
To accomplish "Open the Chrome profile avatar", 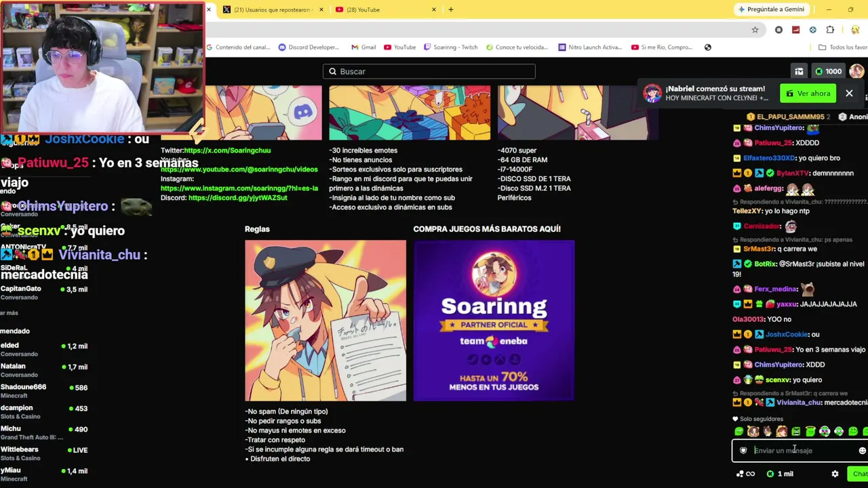I will (x=855, y=30).
